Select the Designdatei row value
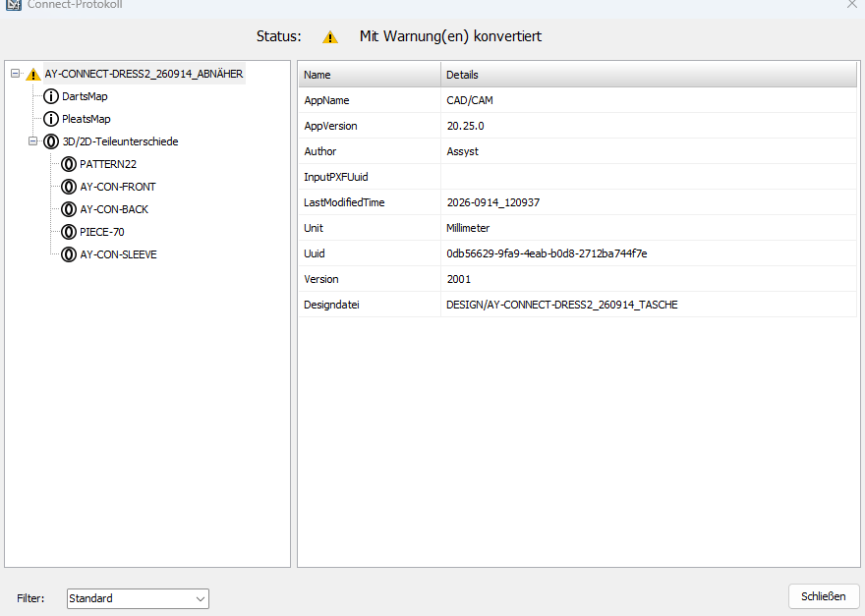 [x=561, y=305]
